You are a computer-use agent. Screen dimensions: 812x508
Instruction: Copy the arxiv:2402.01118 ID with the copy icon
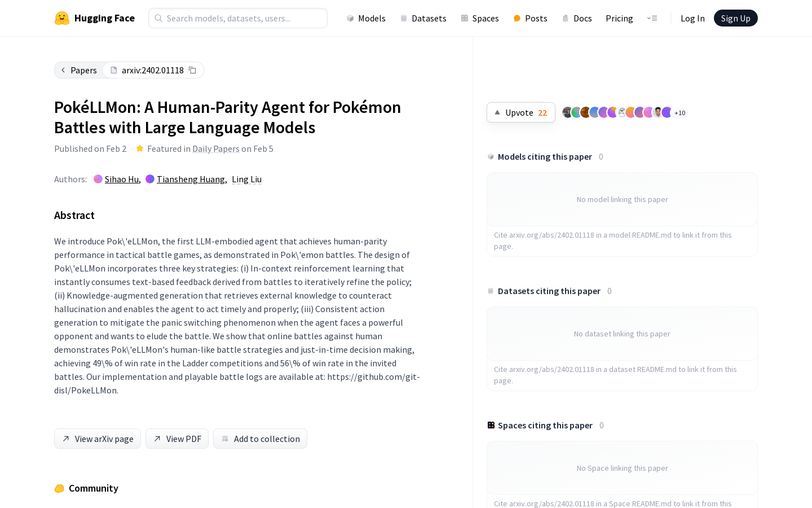tap(192, 69)
